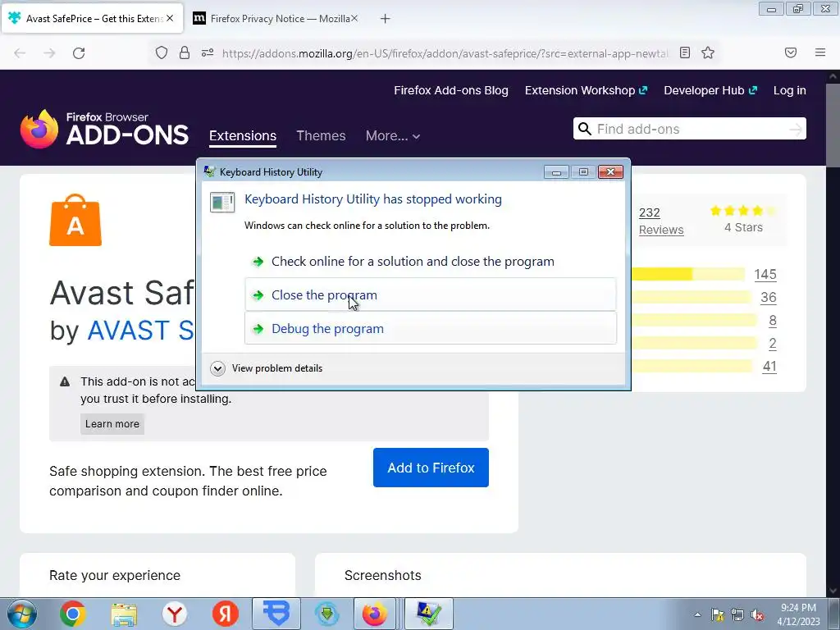Open the blue shield taskbar app
840x630 pixels.
[276, 614]
